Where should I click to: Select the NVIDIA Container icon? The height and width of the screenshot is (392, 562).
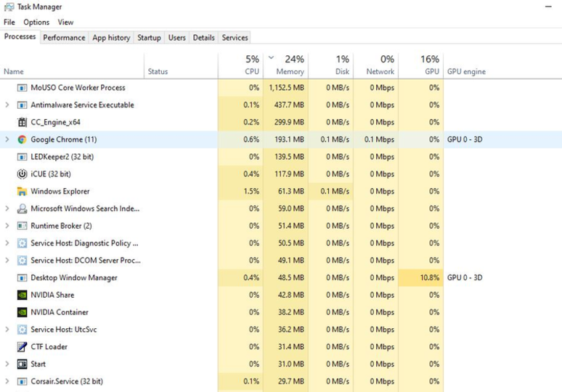click(22, 312)
